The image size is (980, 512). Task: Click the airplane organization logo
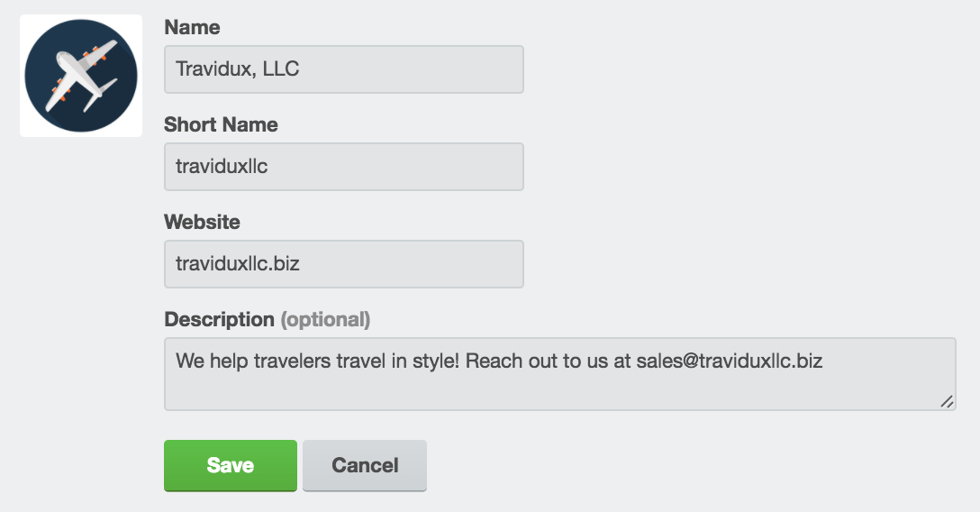(x=81, y=76)
